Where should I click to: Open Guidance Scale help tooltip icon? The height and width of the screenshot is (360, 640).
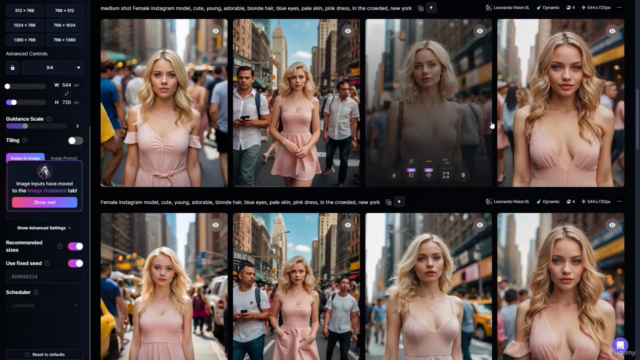[x=49, y=119]
